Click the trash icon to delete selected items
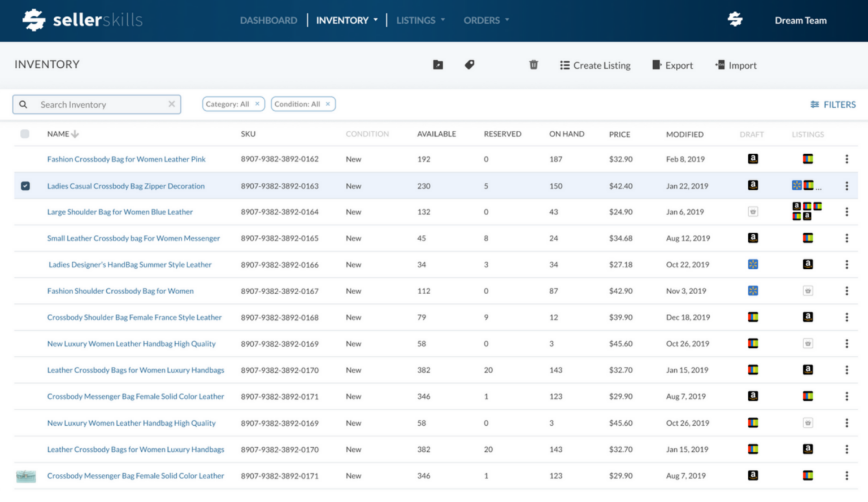The height and width of the screenshot is (502, 868). point(533,65)
